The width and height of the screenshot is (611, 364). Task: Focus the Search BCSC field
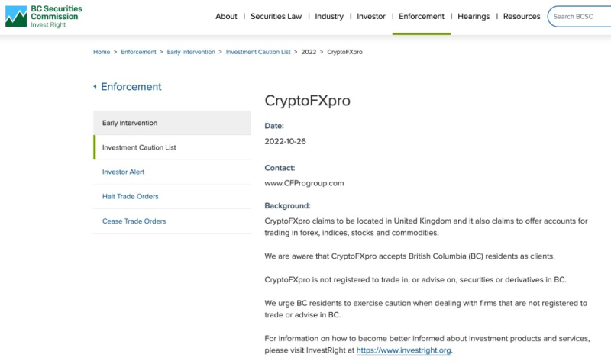coord(579,16)
